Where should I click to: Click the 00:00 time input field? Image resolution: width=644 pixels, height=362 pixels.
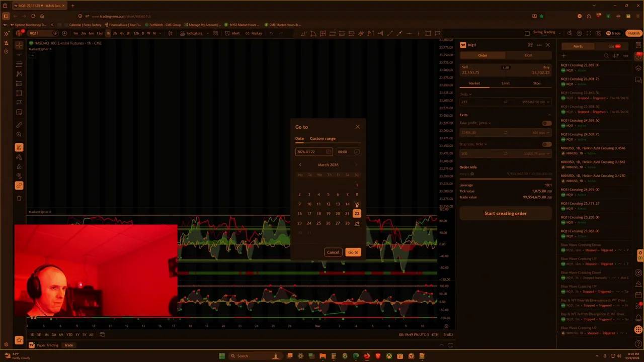click(348, 152)
